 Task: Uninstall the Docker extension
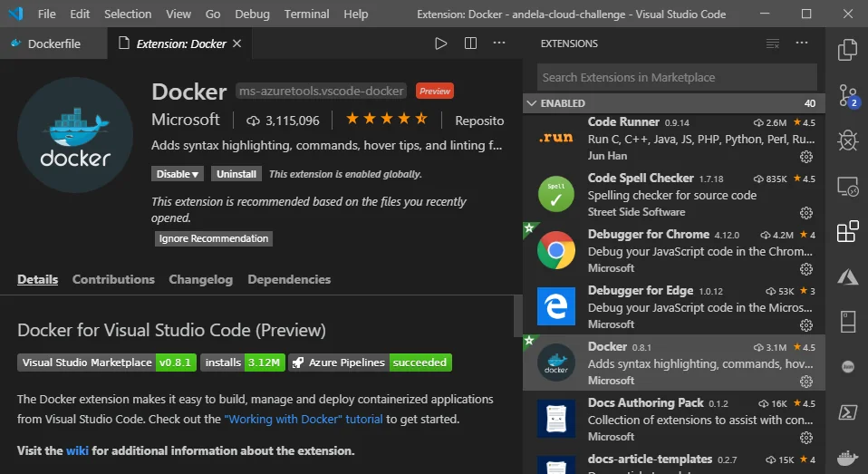point(236,174)
